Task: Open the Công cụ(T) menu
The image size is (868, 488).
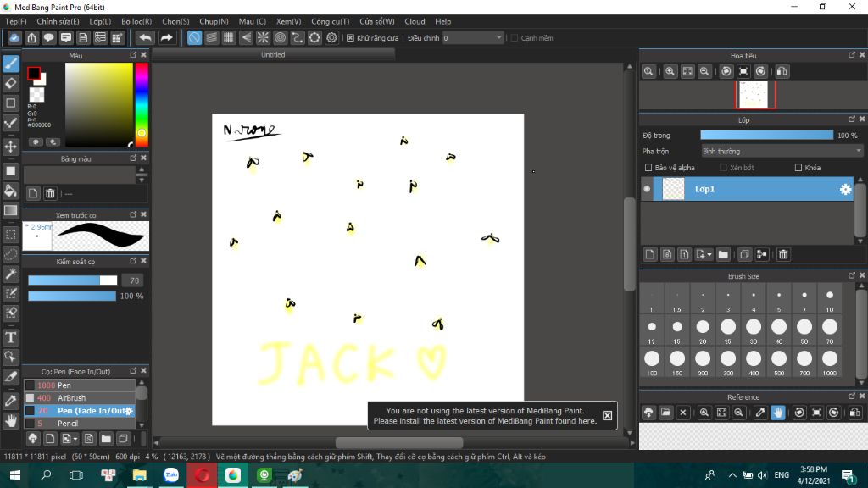Action: click(330, 21)
